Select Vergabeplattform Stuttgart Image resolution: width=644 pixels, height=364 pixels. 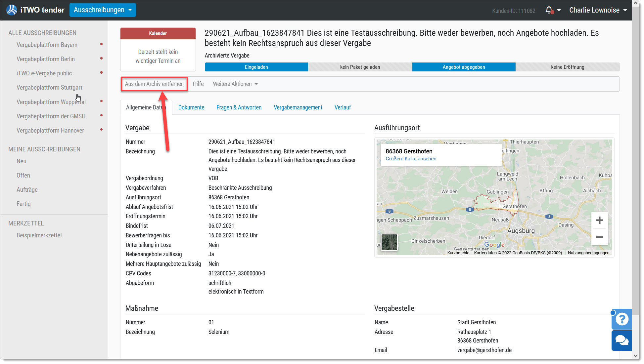click(x=50, y=87)
